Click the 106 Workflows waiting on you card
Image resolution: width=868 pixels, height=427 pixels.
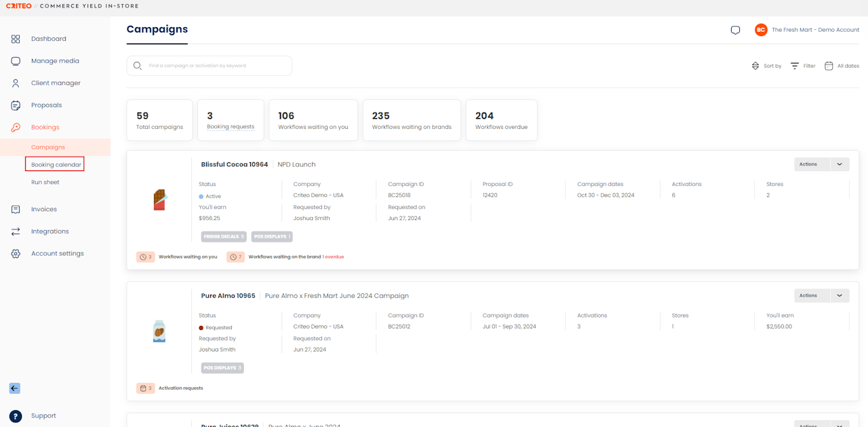[x=313, y=120]
